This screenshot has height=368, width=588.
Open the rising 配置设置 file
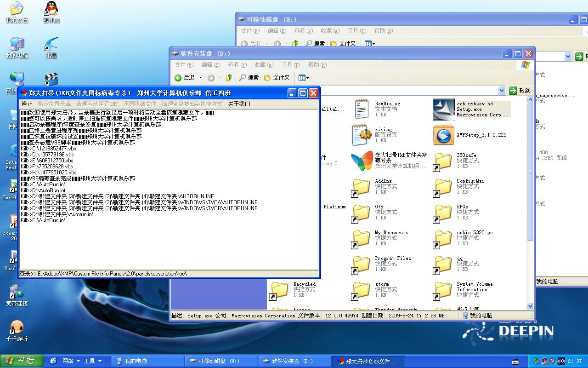click(362, 135)
